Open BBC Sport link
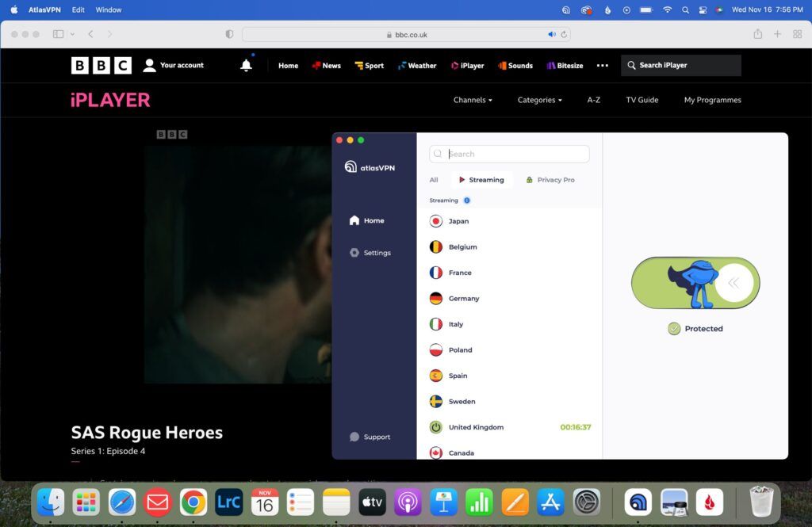Screen dimensions: 812x527 coord(370,66)
